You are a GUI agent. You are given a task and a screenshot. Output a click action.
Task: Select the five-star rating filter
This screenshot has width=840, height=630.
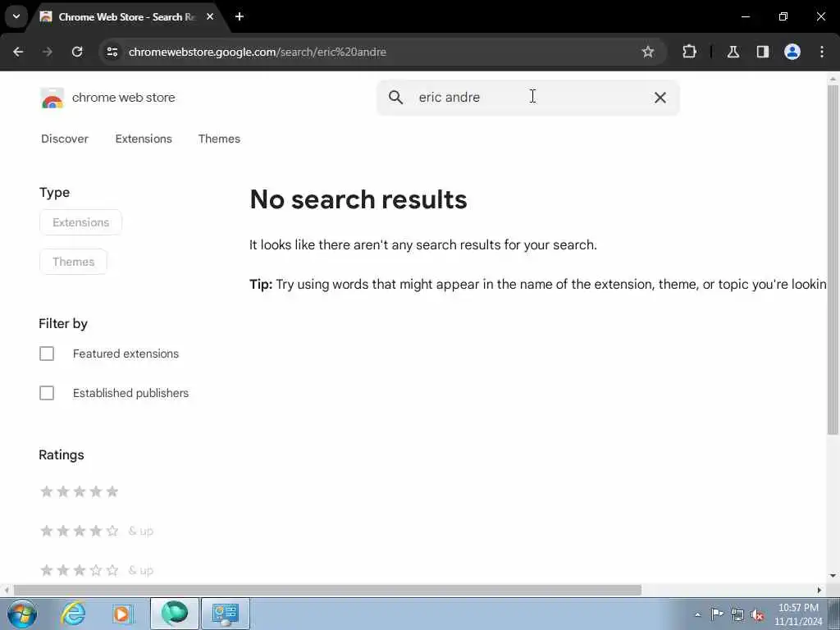(x=80, y=491)
